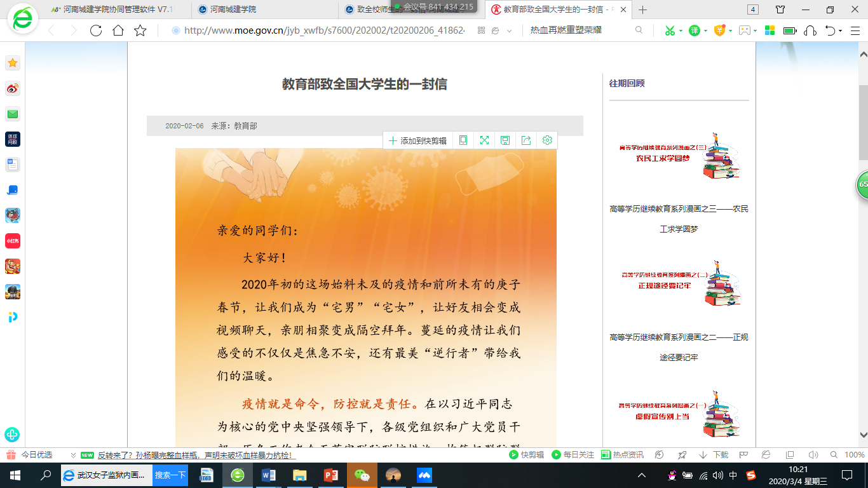Image resolution: width=868 pixels, height=488 pixels.
Task: Click the share icon in the image toolbar
Action: pos(526,140)
